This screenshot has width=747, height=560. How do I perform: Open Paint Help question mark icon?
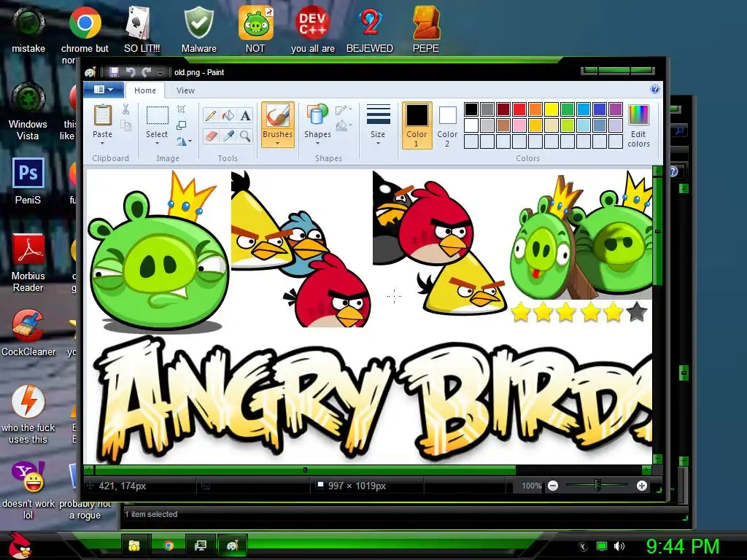coord(655,89)
